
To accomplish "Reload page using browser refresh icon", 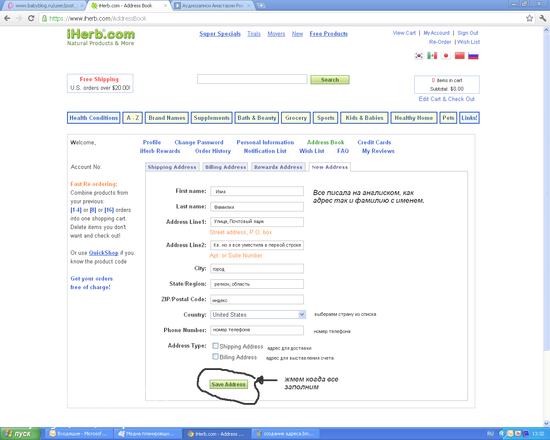I will coord(31,18).
